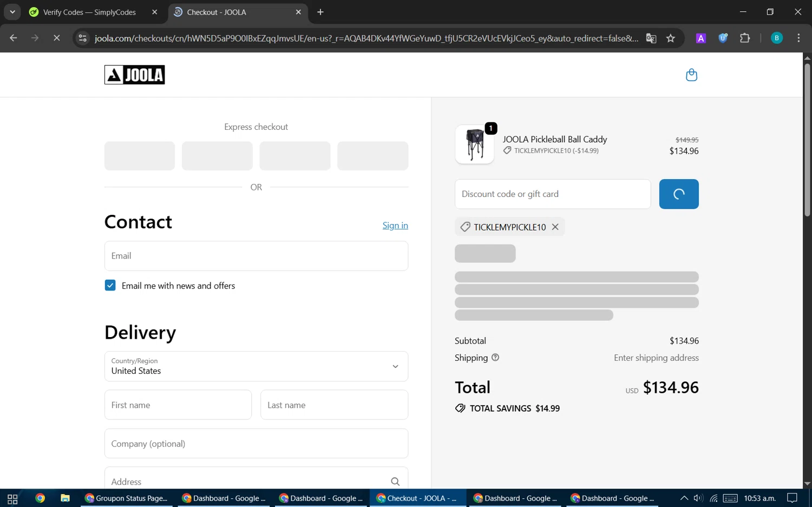This screenshot has width=812, height=507.
Task: Apply discount code button with spinner
Action: click(x=679, y=194)
